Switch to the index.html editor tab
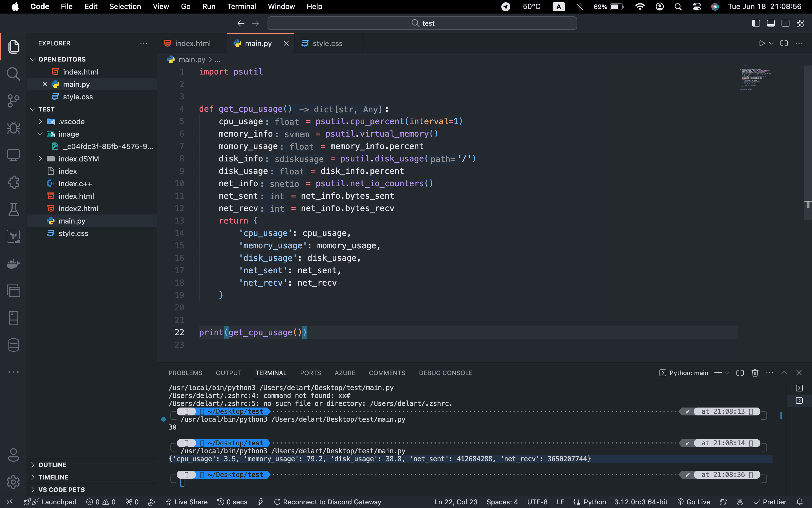The height and width of the screenshot is (508, 812). coord(192,43)
